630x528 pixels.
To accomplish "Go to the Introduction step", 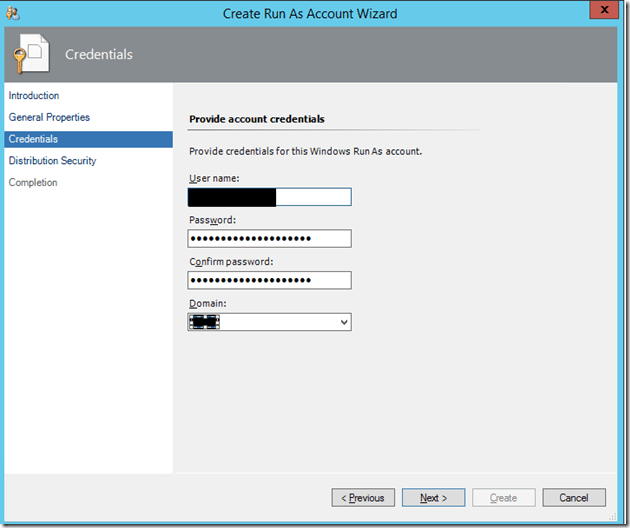I will (34, 96).
